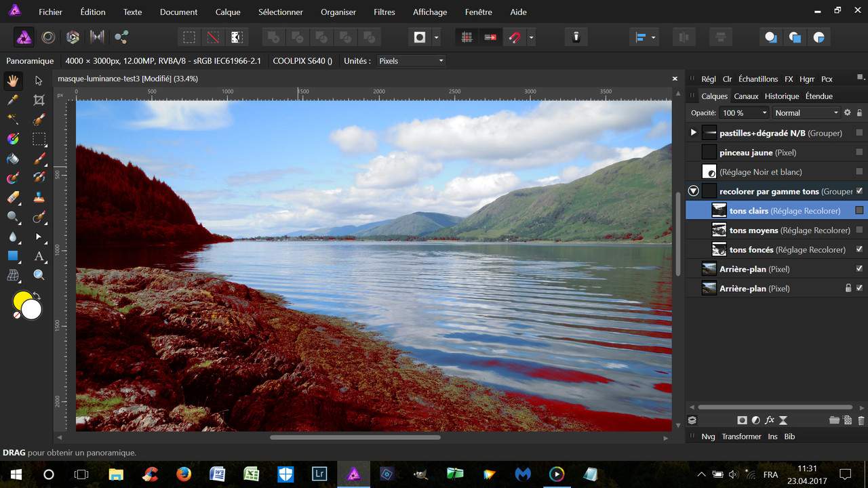The image size is (868, 488).
Task: Open the Opacité 100 % dropdown
Action: [x=745, y=113]
